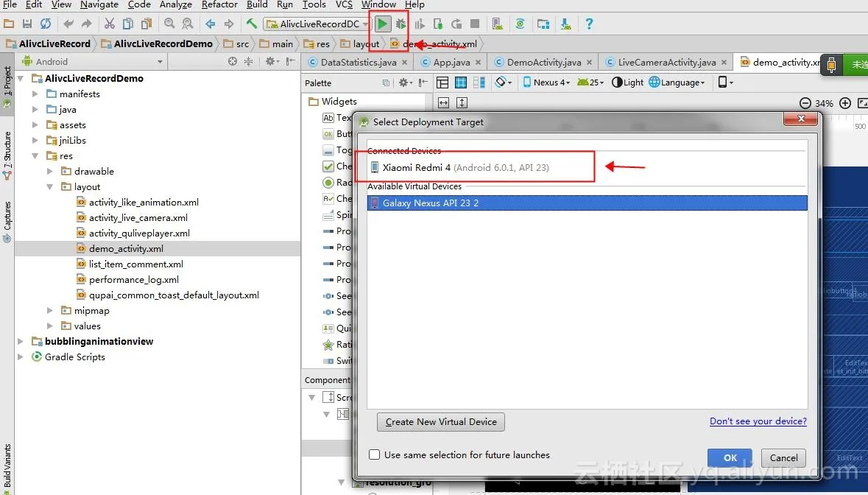This screenshot has height=495, width=868.
Task: Select Galaxy Nexus API 23 2 virtual device
Action: point(587,203)
